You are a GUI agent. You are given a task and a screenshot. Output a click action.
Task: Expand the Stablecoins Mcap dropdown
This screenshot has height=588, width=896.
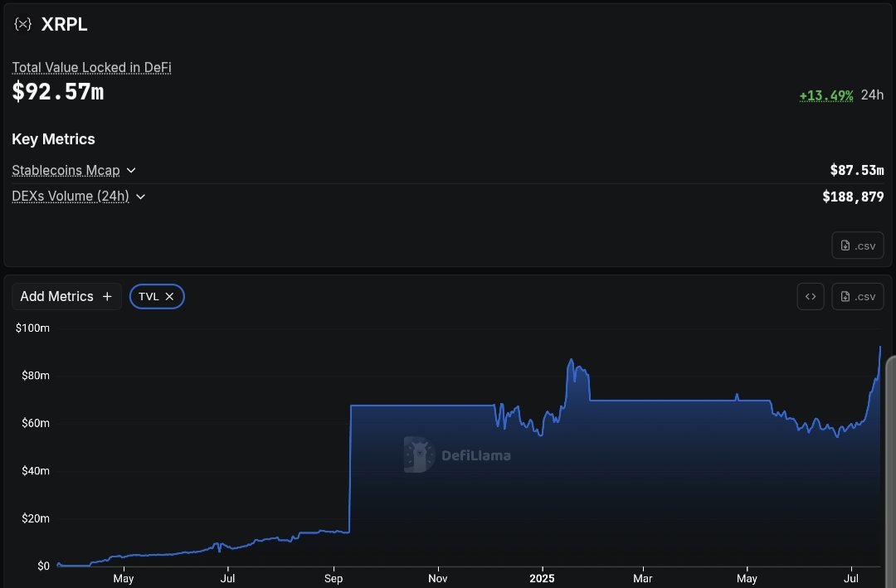(x=131, y=170)
